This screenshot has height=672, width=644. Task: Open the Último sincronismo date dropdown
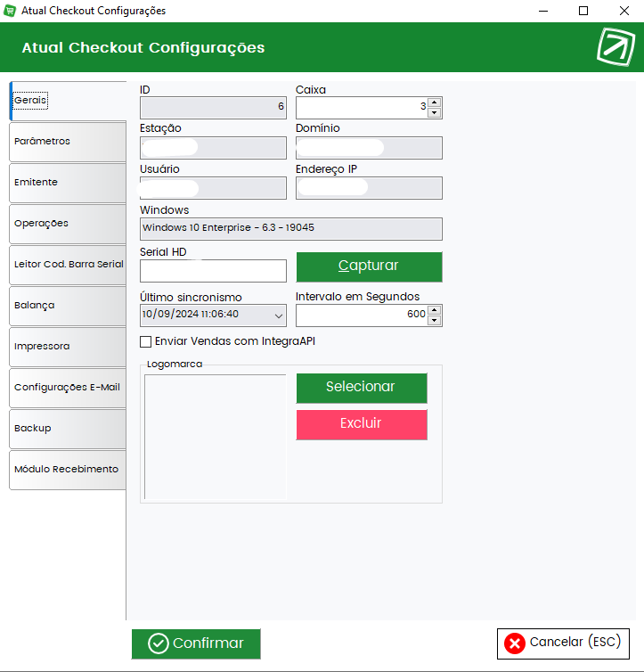[278, 316]
